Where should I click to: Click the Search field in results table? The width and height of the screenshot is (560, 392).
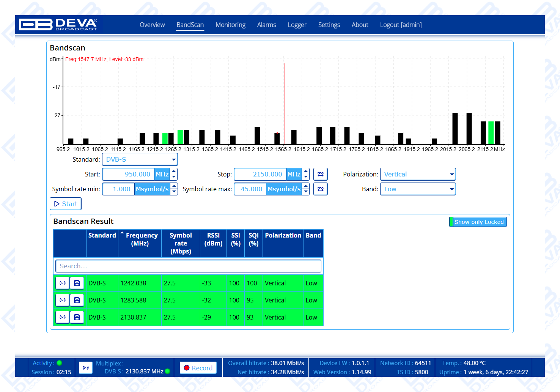click(188, 266)
